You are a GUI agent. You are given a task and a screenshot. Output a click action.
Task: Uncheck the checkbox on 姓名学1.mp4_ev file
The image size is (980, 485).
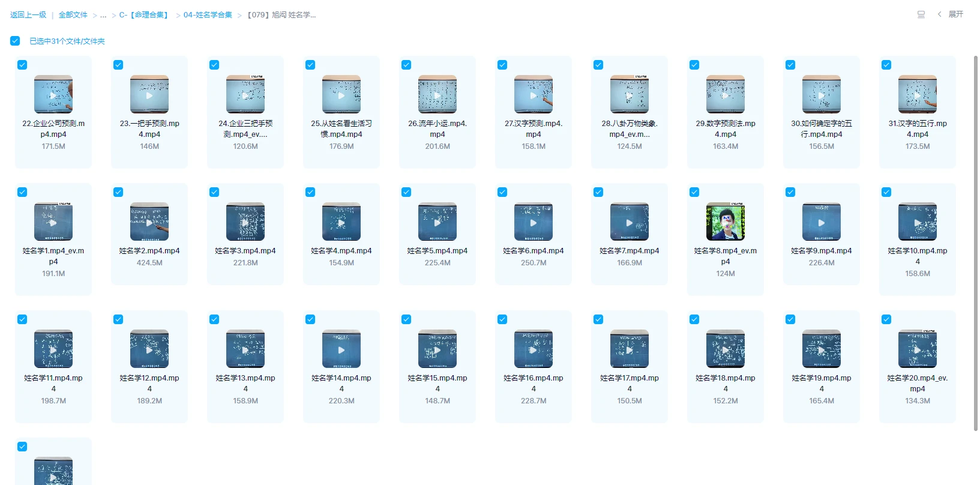pyautogui.click(x=22, y=192)
